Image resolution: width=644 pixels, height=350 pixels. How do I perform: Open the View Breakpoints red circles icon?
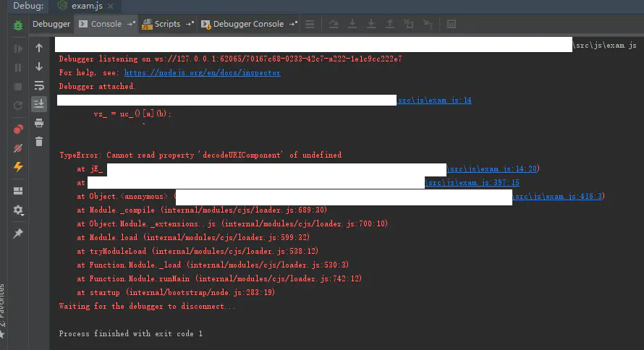point(18,129)
